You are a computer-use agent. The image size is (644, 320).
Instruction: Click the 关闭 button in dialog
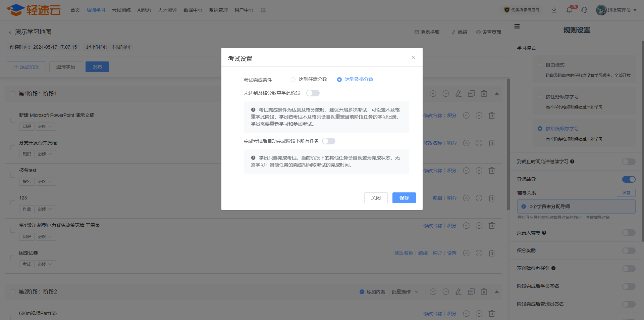coord(376,198)
